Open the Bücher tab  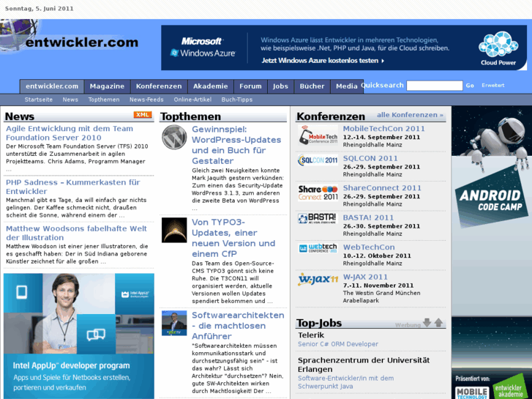pos(312,86)
